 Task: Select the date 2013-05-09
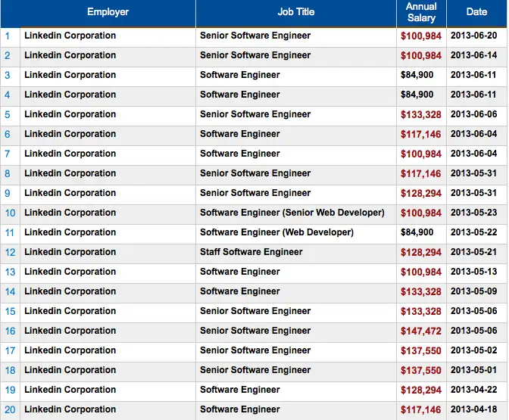click(x=473, y=291)
